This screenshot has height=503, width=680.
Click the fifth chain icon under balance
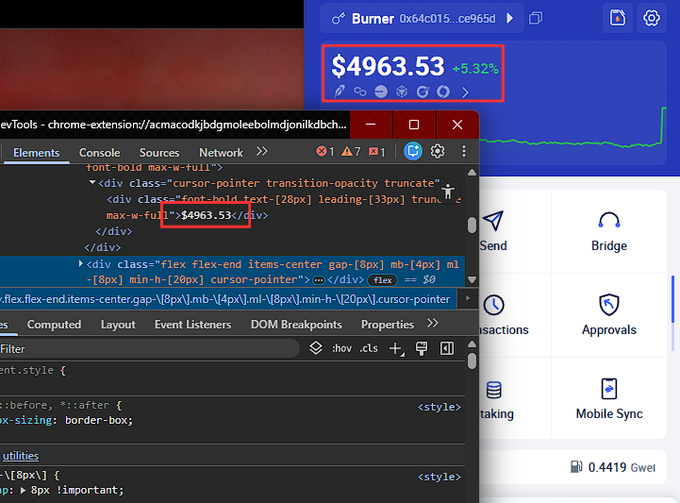423,91
